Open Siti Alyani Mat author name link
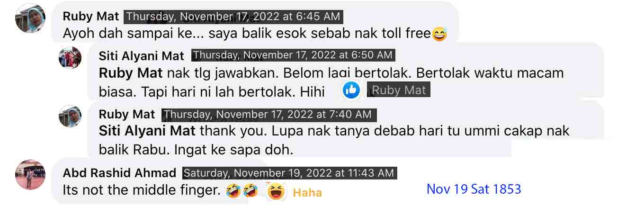The height and width of the screenshot is (206, 644). click(x=141, y=56)
